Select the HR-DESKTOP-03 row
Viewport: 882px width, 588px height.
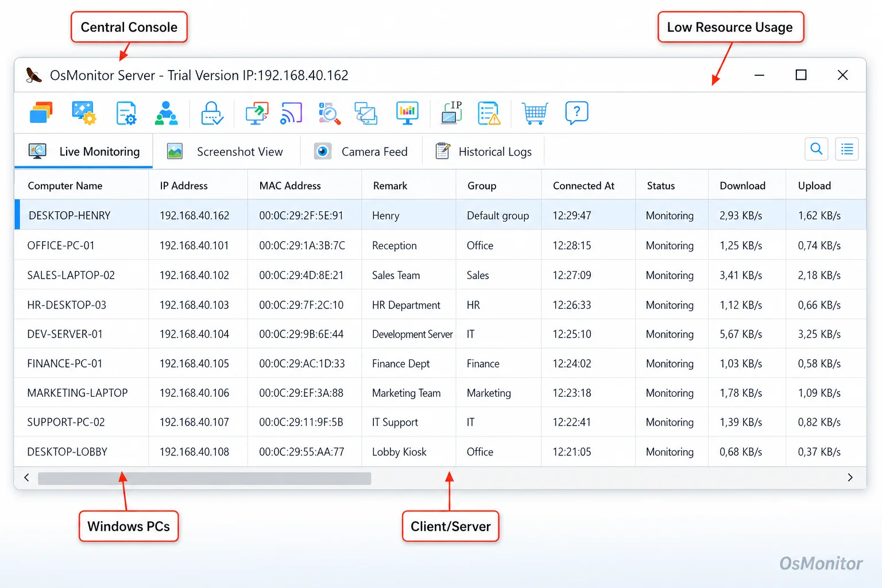tap(440, 305)
